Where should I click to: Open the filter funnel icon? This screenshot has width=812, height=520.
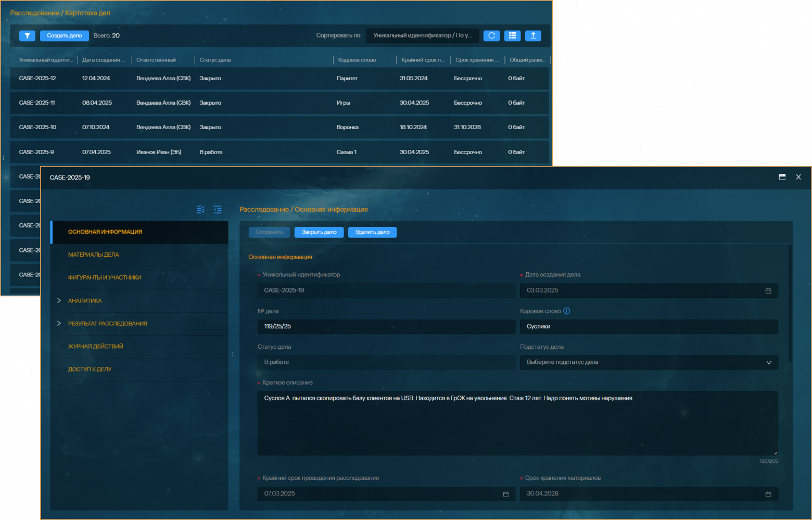tap(27, 36)
